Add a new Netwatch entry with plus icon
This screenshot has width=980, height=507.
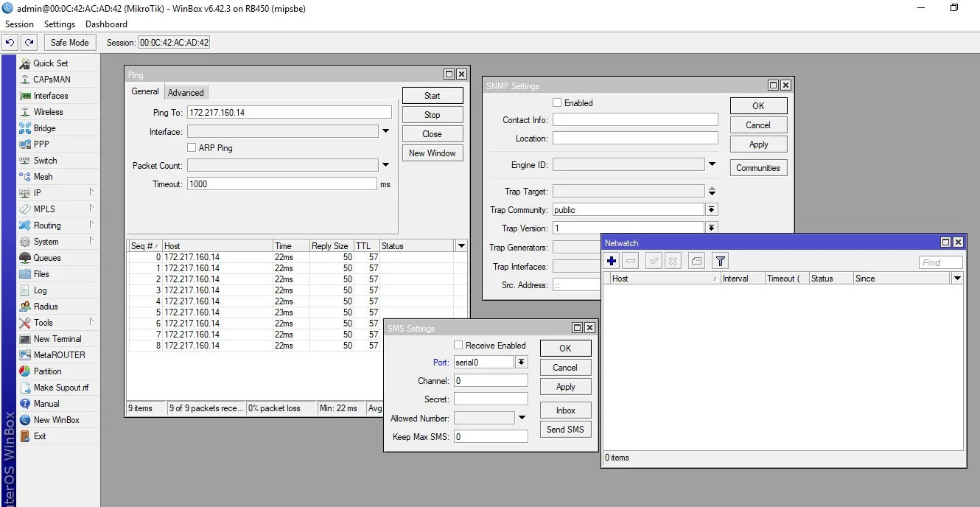[612, 261]
